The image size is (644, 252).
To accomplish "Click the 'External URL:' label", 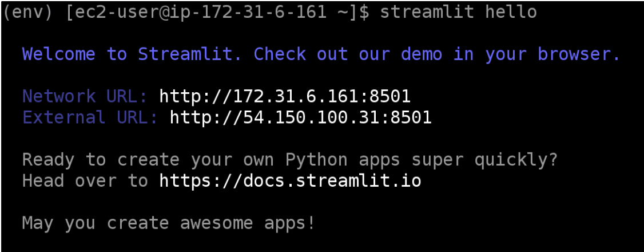I will click(90, 117).
